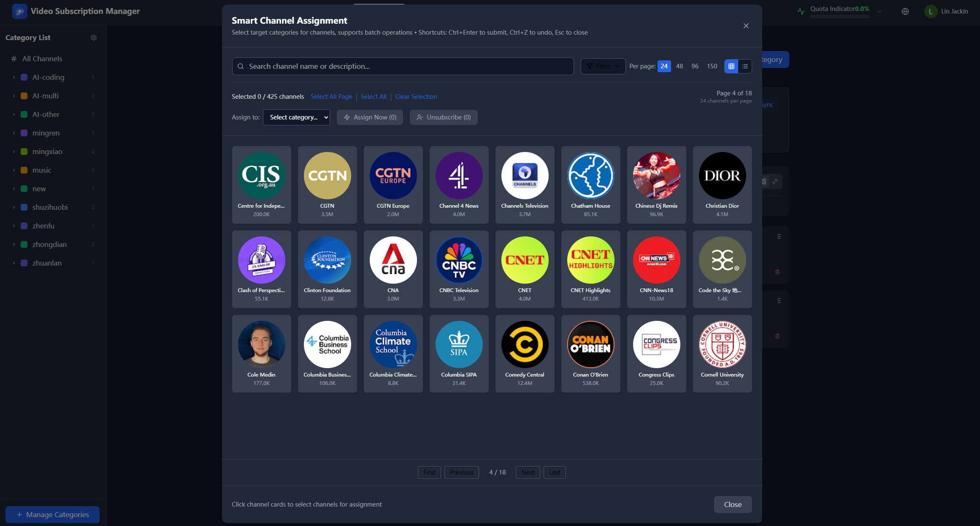The image size is (980, 526).
Task: Click the Lin Jackin user avatar
Action: [931, 11]
